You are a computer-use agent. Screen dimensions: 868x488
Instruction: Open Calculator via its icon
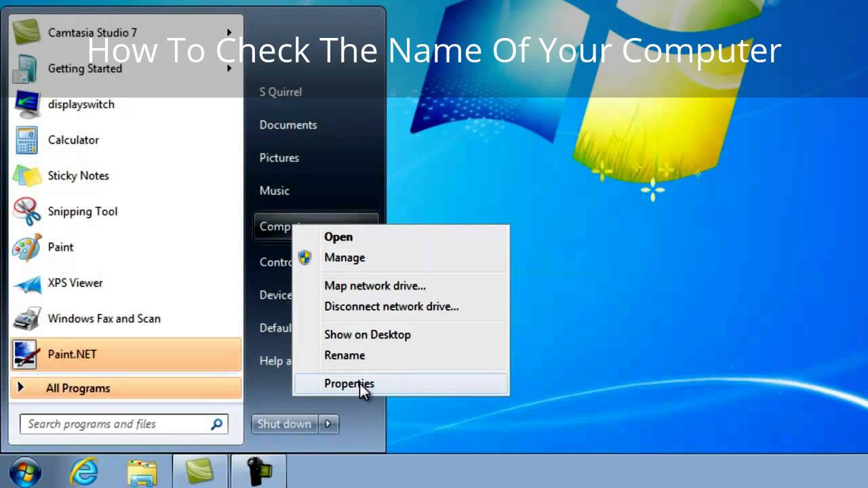pos(27,140)
